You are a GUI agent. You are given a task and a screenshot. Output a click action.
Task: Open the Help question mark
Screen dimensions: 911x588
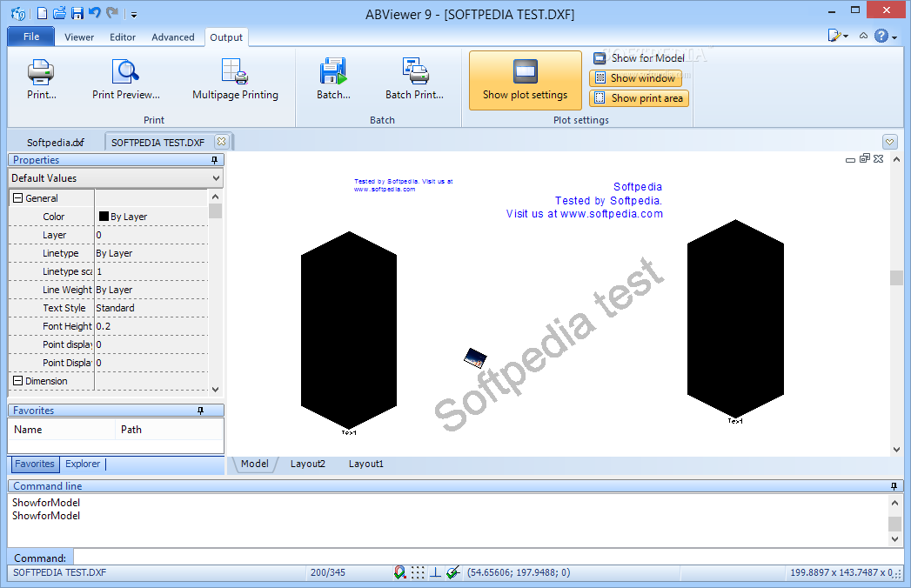(881, 36)
